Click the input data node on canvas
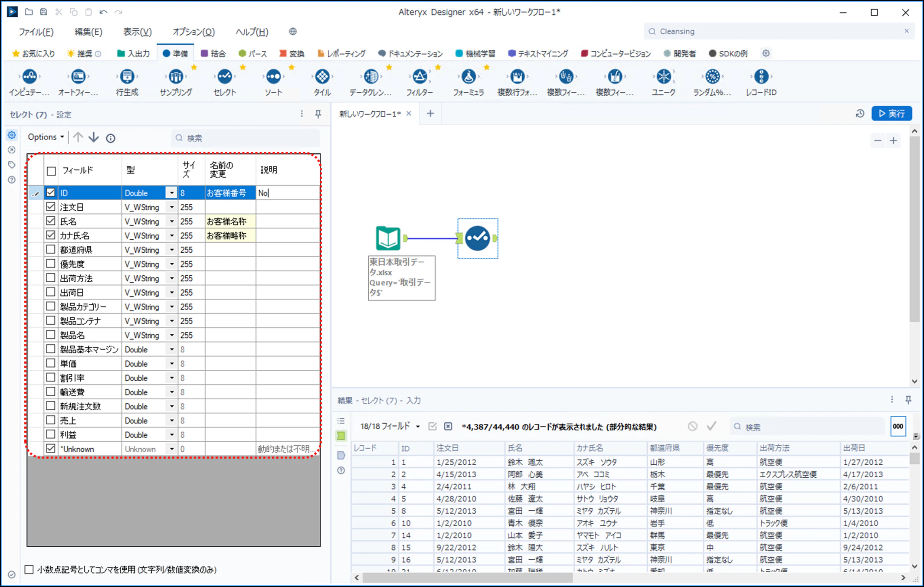The image size is (924, 587). (x=388, y=238)
